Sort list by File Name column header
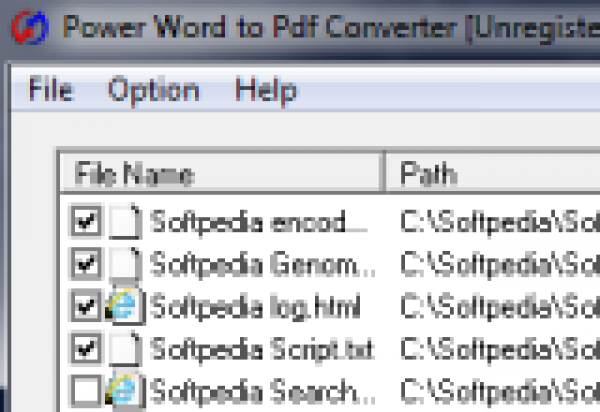The image size is (600, 412). pos(220,174)
